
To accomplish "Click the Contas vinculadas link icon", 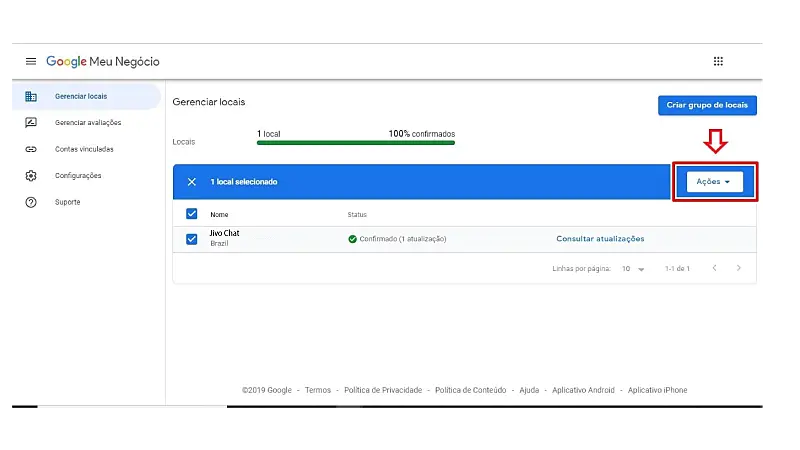I will pos(31,149).
